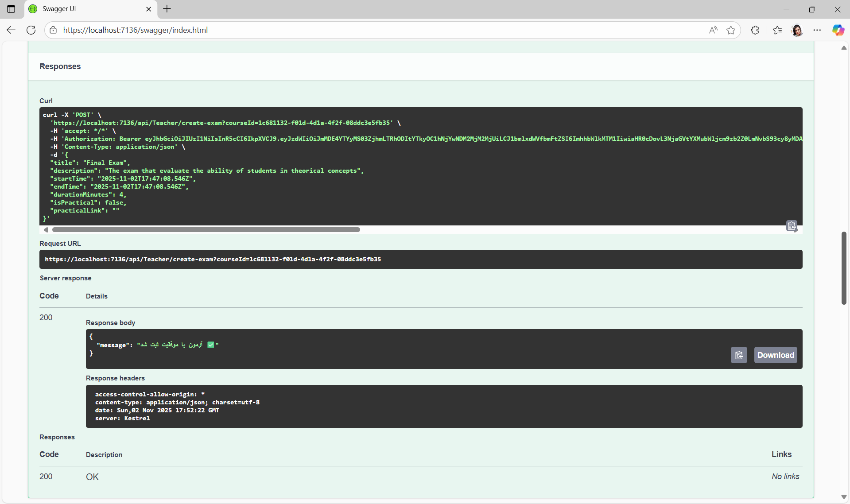The image size is (850, 504).
Task: Open Settings and more ellipsis menu
Action: [817, 30]
